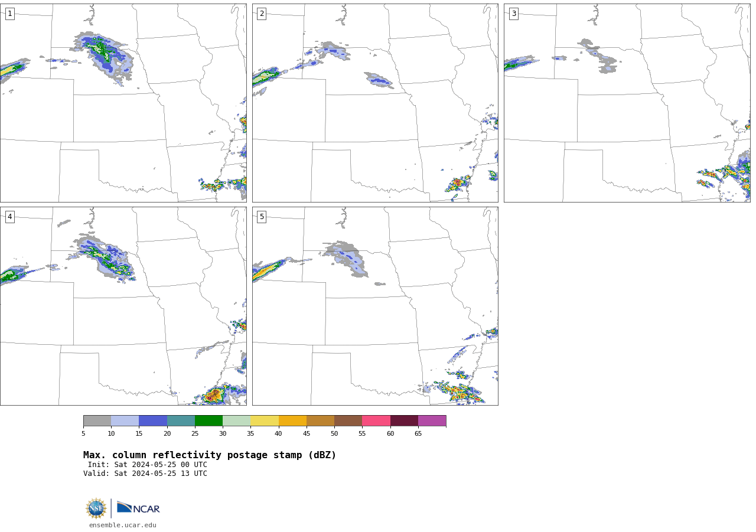Click the NSF logo icon
The image size is (756, 532).
96,508
